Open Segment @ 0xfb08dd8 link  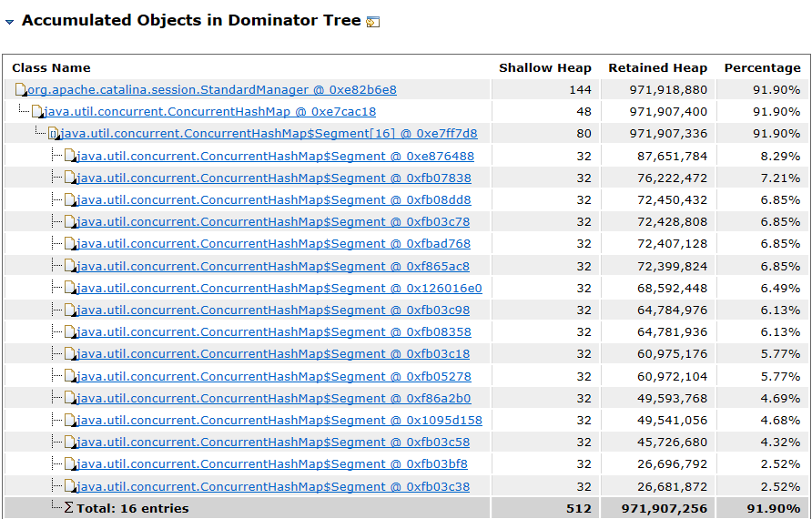[274, 200]
